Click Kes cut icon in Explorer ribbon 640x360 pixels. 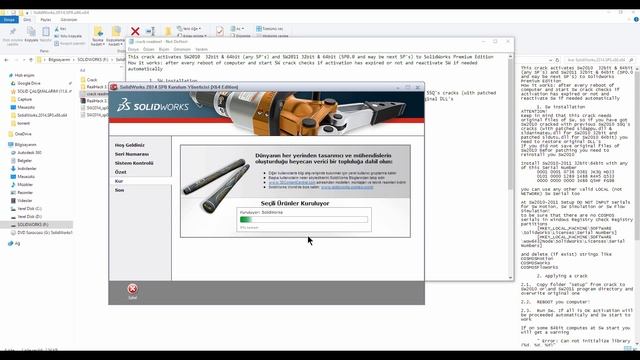coord(60,29)
